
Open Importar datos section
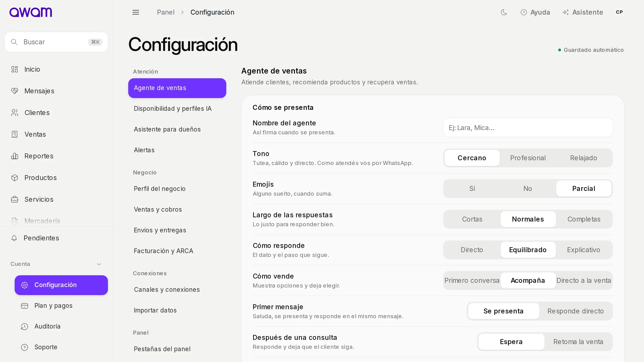[177, 310]
